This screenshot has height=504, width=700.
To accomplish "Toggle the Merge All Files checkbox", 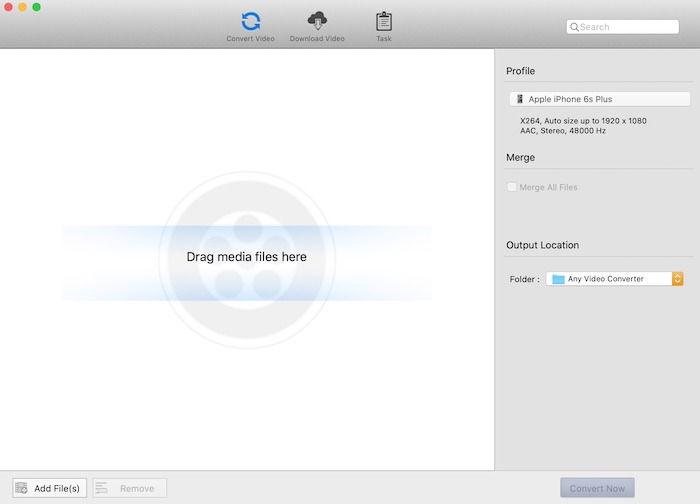I will click(512, 187).
